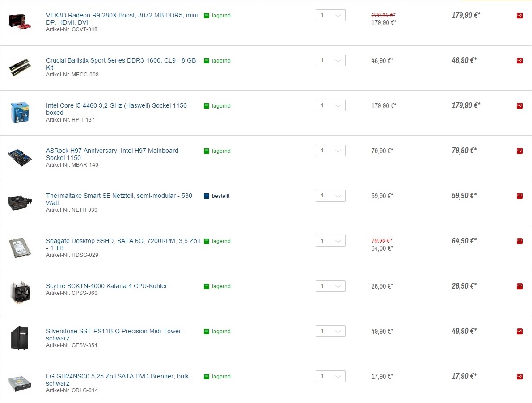Click bold total price 17,90 €
This screenshot has width=532, height=403.
[464, 376]
